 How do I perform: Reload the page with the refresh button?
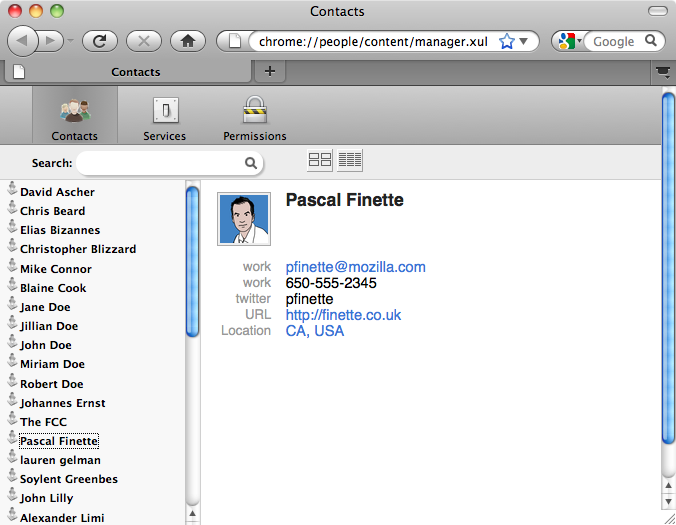(100, 41)
